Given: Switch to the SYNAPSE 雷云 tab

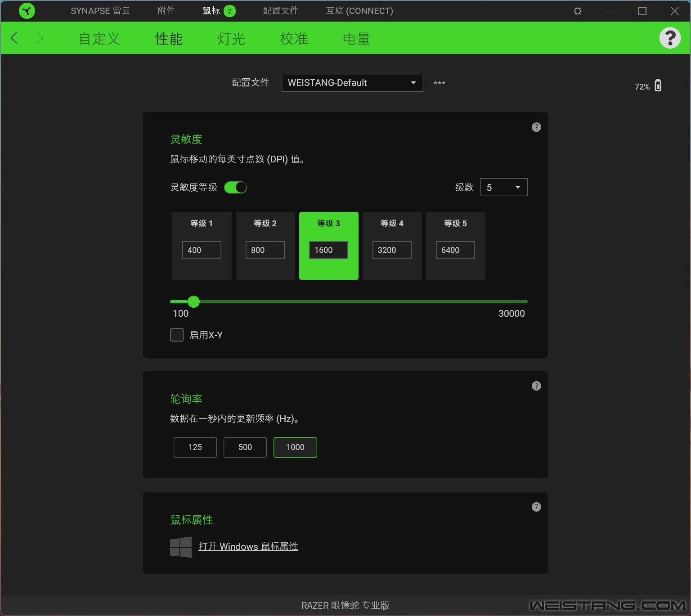Looking at the screenshot, I should point(100,11).
